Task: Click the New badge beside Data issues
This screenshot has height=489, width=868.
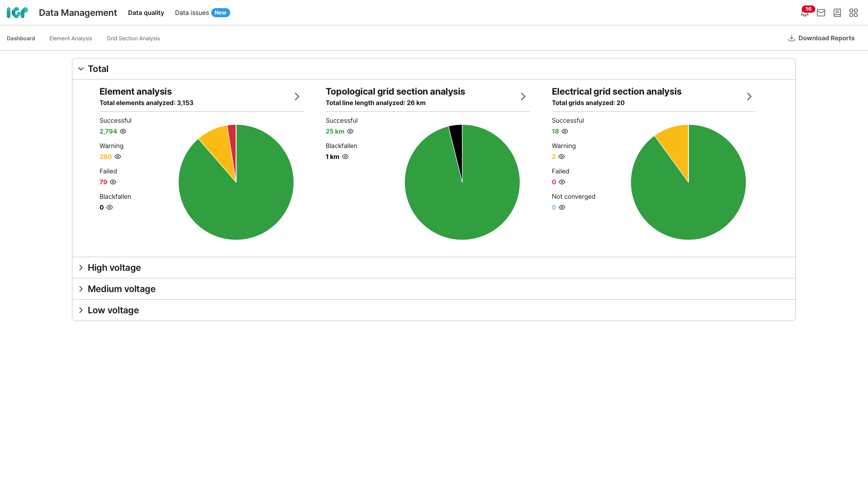Action: click(220, 13)
